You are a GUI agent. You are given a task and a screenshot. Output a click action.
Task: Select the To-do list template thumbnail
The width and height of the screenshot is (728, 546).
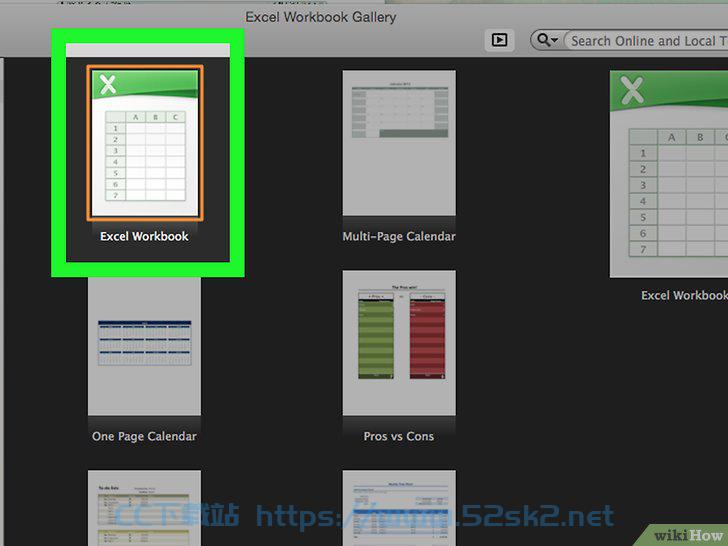[144, 508]
